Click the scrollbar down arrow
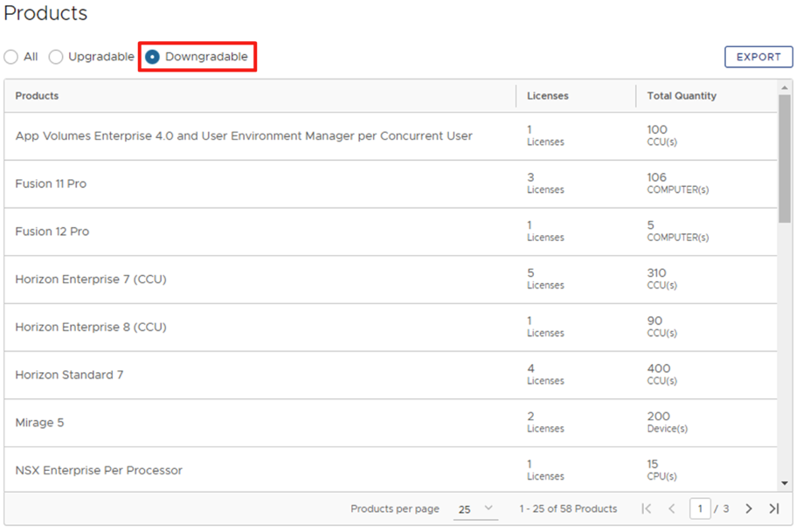Screen dimensions: 796x532 pos(785,483)
